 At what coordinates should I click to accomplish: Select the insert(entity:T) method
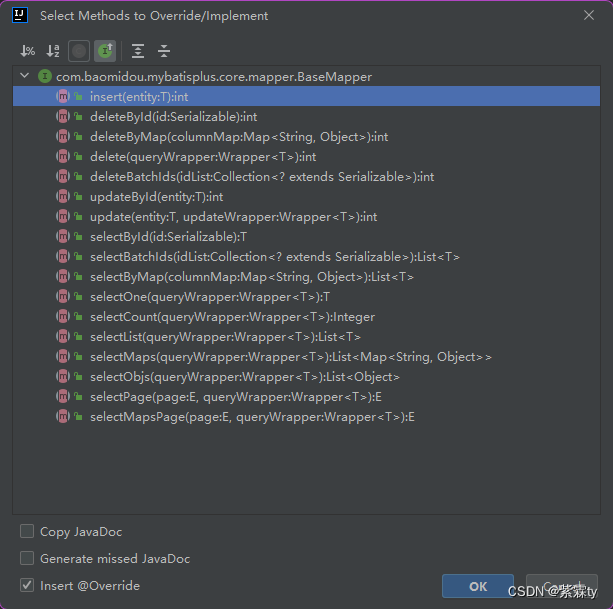coord(139,96)
